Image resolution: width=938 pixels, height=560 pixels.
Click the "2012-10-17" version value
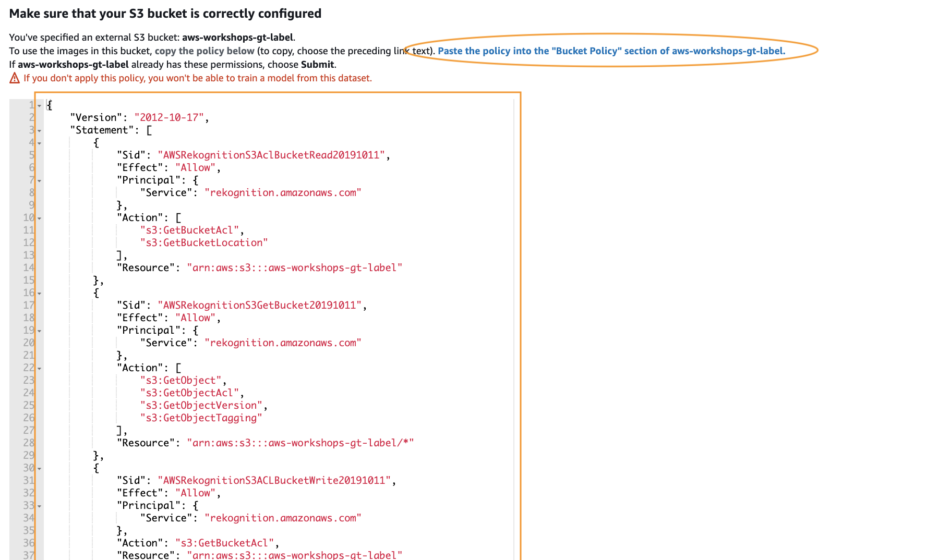[x=169, y=117]
